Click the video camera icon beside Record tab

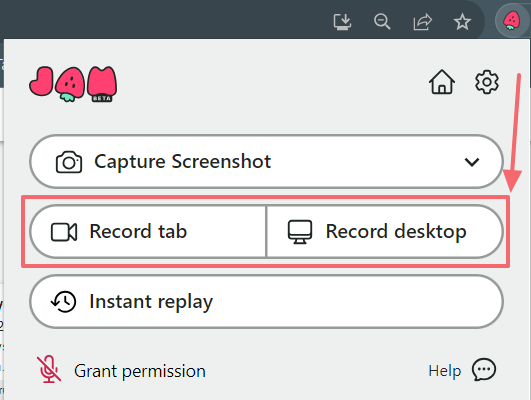point(64,232)
